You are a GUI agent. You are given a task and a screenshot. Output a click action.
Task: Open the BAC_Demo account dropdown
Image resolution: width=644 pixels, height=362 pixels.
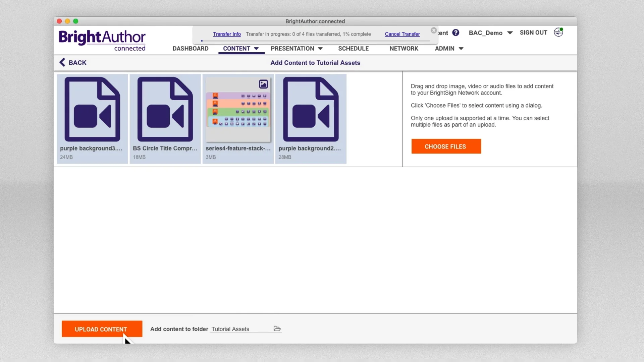click(x=491, y=33)
